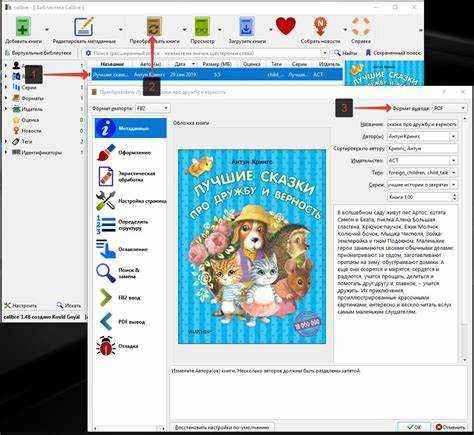Viewport: 474px width, 435px height.
Task: Click the cover thumbnail in the calibre main window
Action: pos(384,73)
